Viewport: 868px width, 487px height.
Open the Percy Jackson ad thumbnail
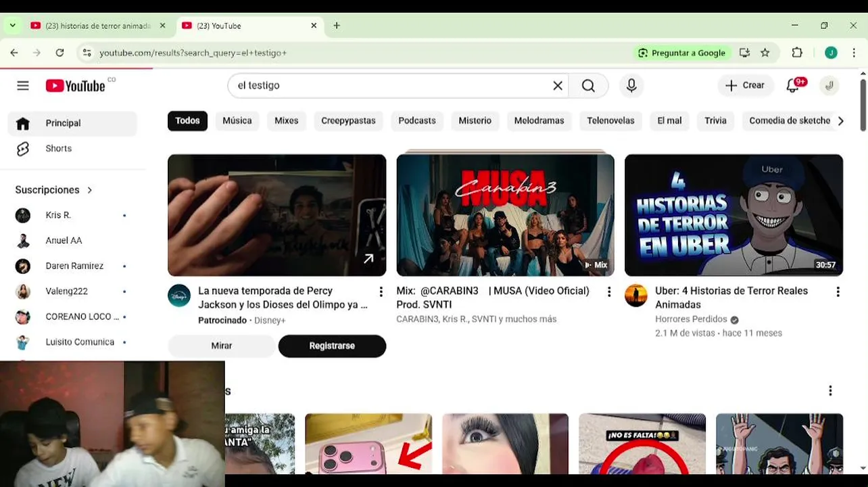[277, 215]
